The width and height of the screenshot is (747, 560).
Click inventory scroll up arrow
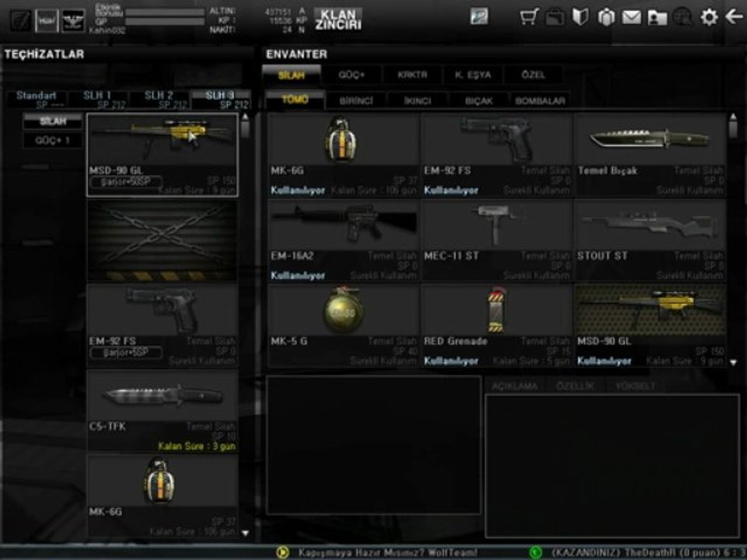[733, 117]
